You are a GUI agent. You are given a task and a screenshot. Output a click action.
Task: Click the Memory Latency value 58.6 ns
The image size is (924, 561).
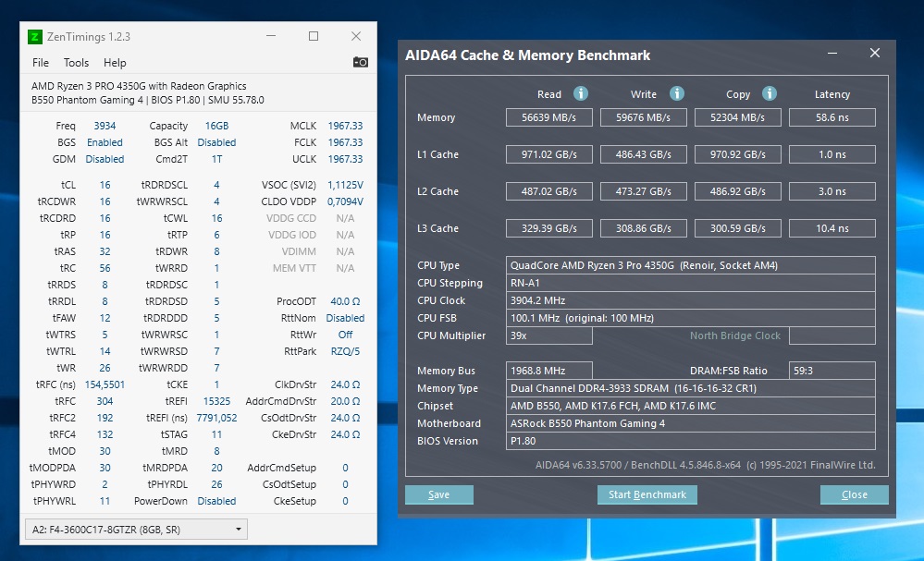pos(832,117)
